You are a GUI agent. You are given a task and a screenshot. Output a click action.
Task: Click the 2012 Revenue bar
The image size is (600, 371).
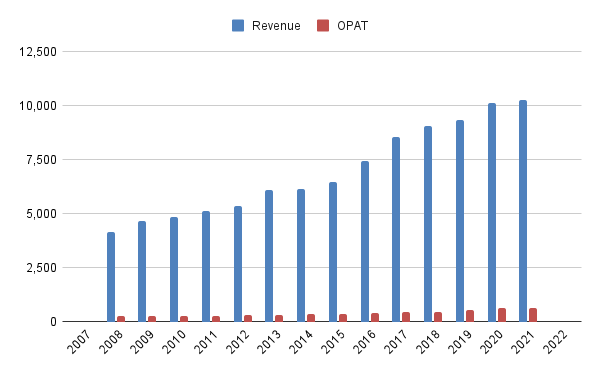click(x=238, y=264)
